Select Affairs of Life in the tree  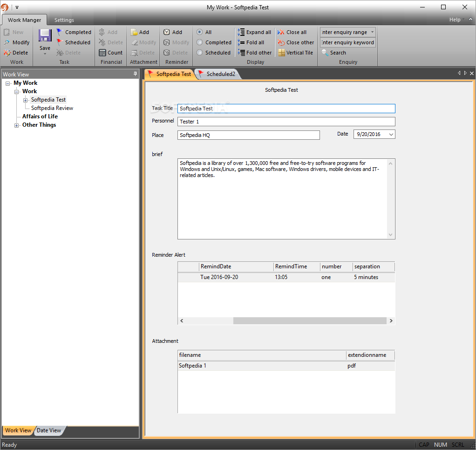40,116
